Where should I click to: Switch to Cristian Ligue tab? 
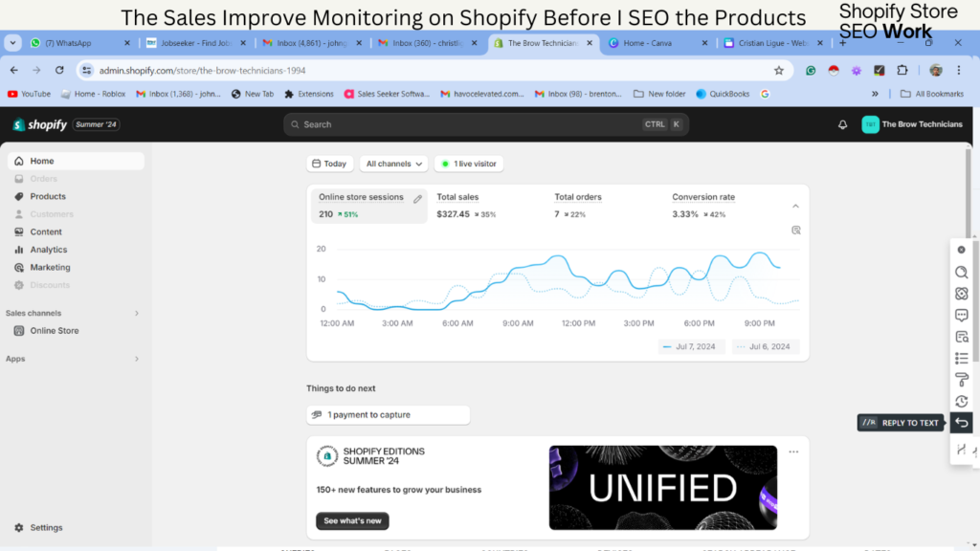(773, 43)
